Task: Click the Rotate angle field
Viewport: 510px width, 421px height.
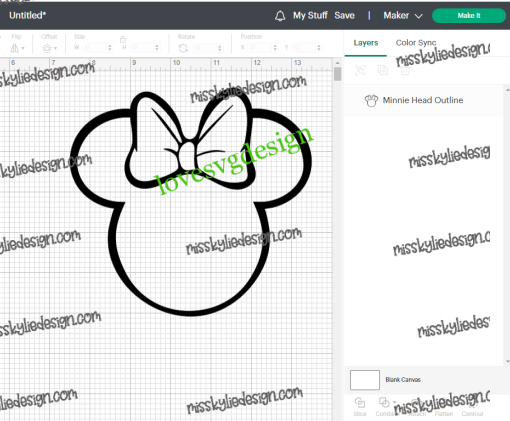Action: click(205, 48)
